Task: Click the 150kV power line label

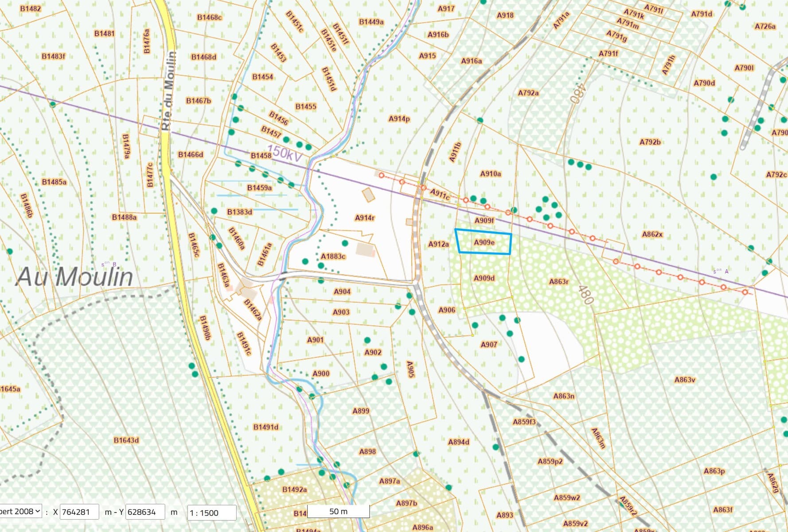Action: point(284,153)
